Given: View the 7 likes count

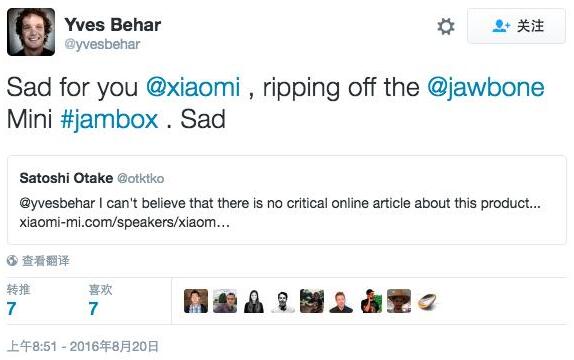Looking at the screenshot, I should click(x=93, y=308).
